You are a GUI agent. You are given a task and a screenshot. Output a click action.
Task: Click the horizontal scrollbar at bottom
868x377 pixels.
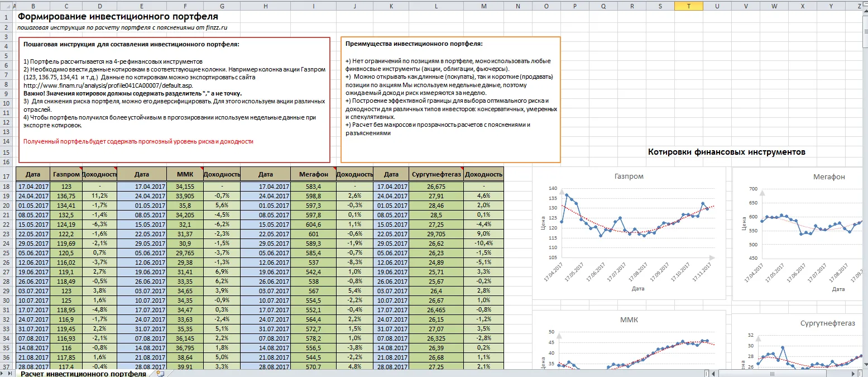(781, 373)
